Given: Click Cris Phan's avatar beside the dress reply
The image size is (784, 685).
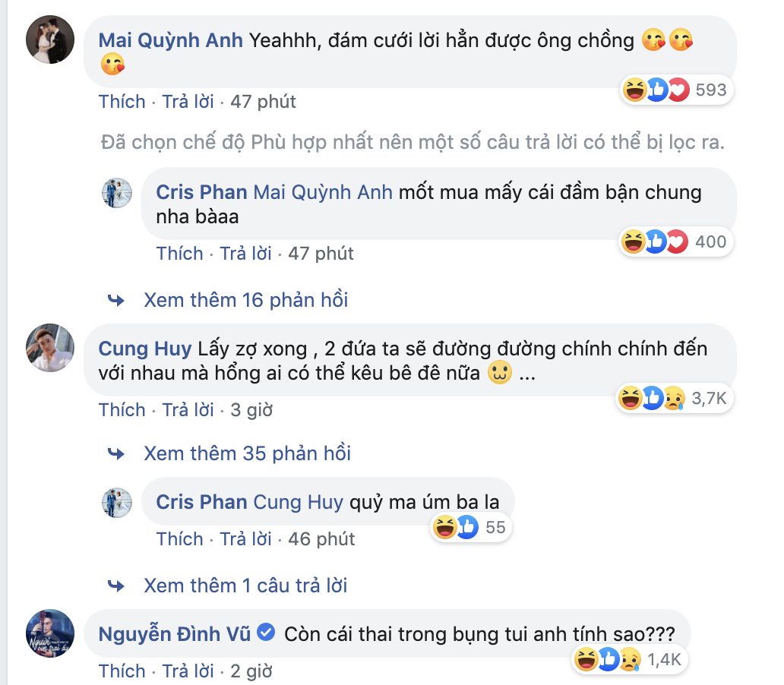Looking at the screenshot, I should coord(117,193).
